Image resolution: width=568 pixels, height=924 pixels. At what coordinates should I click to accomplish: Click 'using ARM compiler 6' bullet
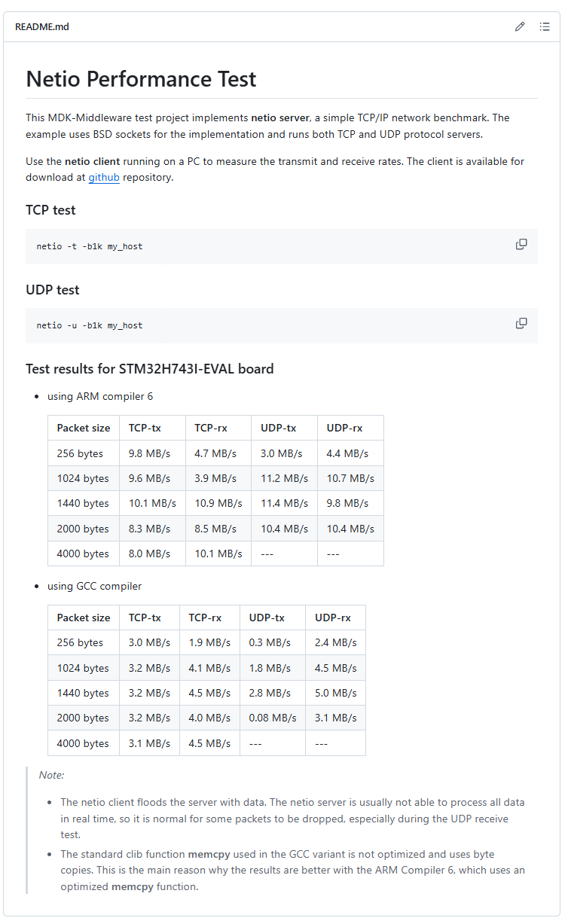tap(100, 396)
